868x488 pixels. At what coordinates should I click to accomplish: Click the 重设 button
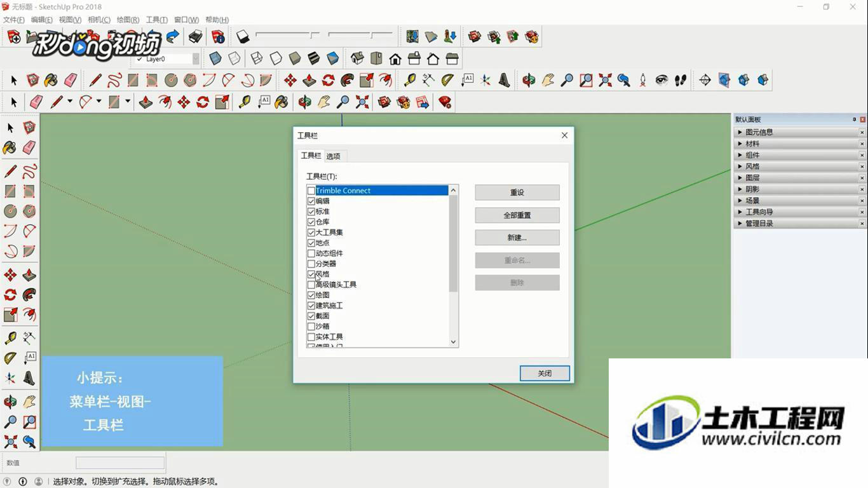click(x=517, y=193)
